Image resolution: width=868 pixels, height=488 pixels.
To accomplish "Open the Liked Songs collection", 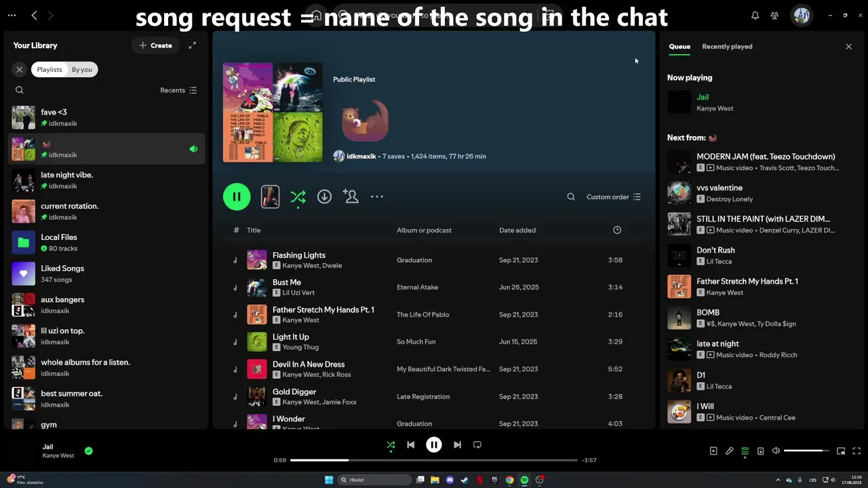I will click(106, 273).
